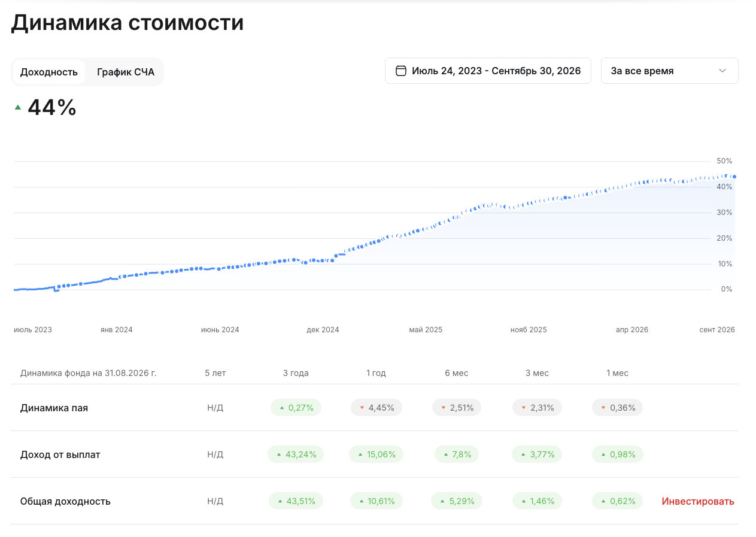This screenshot has height=537, width=756.
Task: Click the 10,61% badge in Общая доходность
Action: click(x=377, y=501)
